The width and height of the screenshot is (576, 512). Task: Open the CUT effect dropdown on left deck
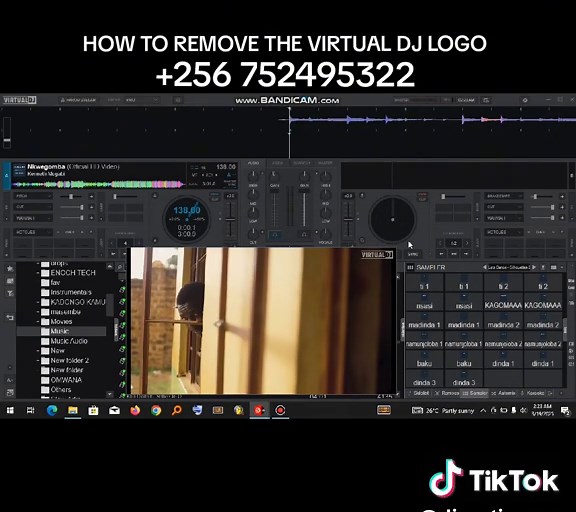coord(33,207)
